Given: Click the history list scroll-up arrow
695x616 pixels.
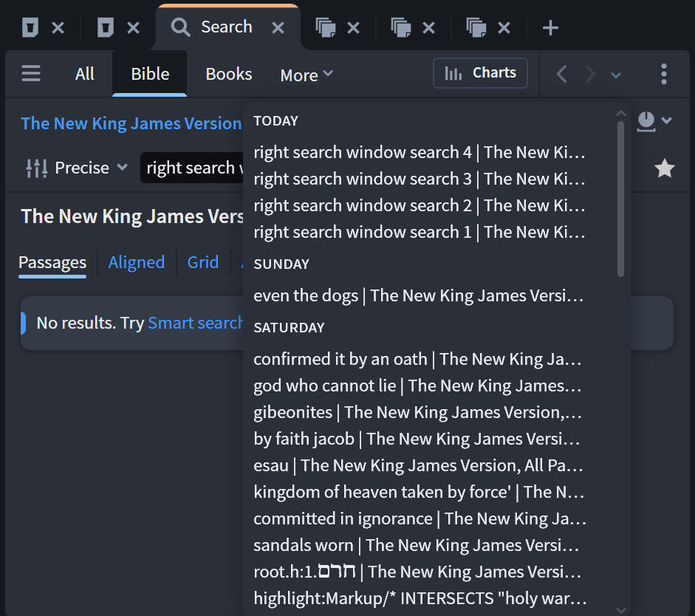Looking at the screenshot, I should [621, 114].
